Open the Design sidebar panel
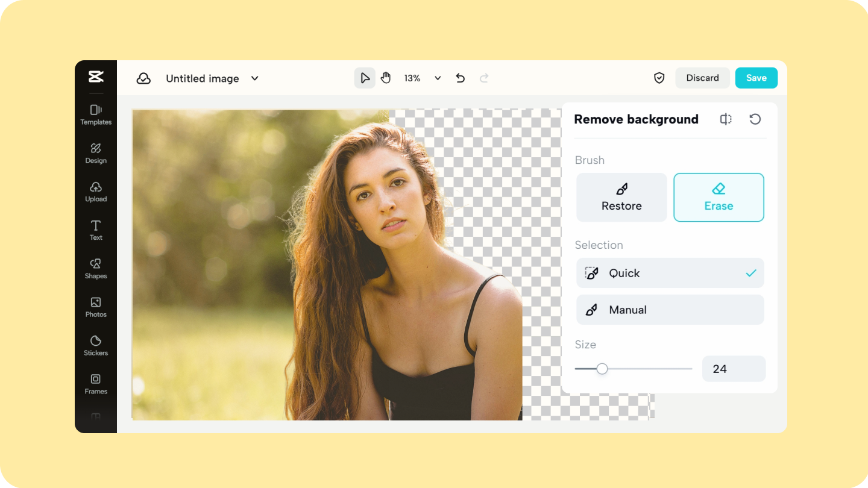Screen dimensions: 868x488 click(x=96, y=153)
